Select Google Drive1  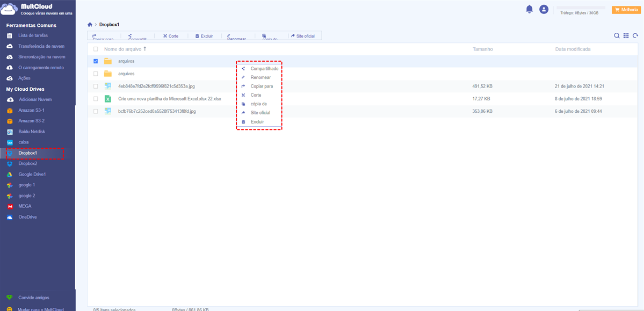tap(32, 174)
